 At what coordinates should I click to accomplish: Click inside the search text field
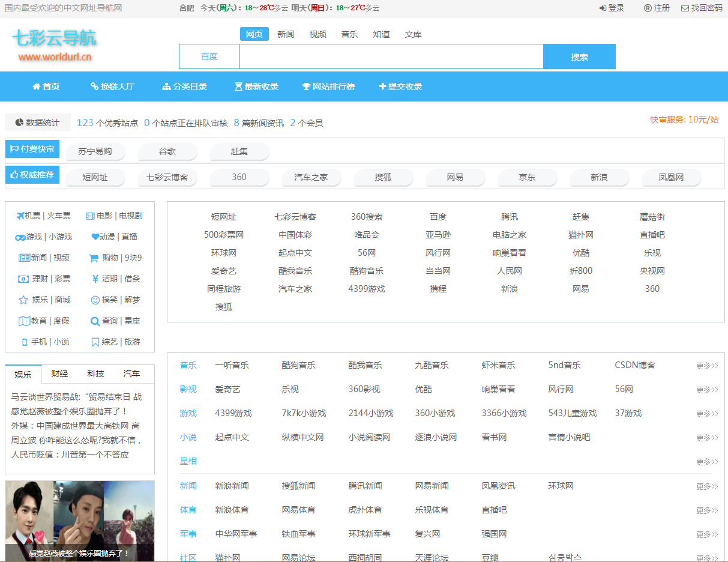(391, 57)
